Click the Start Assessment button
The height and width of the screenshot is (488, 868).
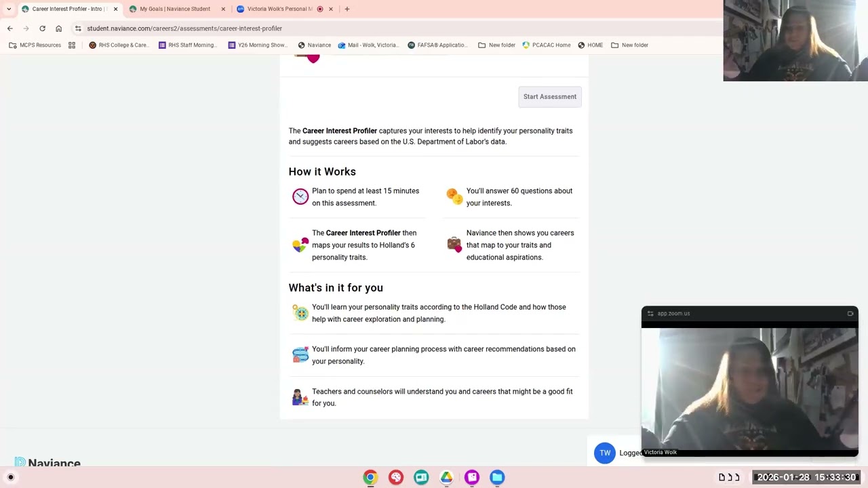(549, 96)
